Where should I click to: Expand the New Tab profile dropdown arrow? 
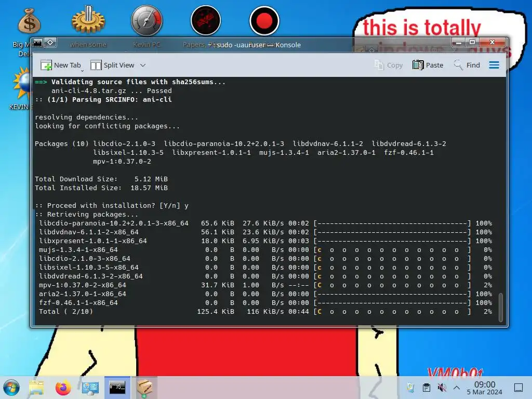point(82,71)
